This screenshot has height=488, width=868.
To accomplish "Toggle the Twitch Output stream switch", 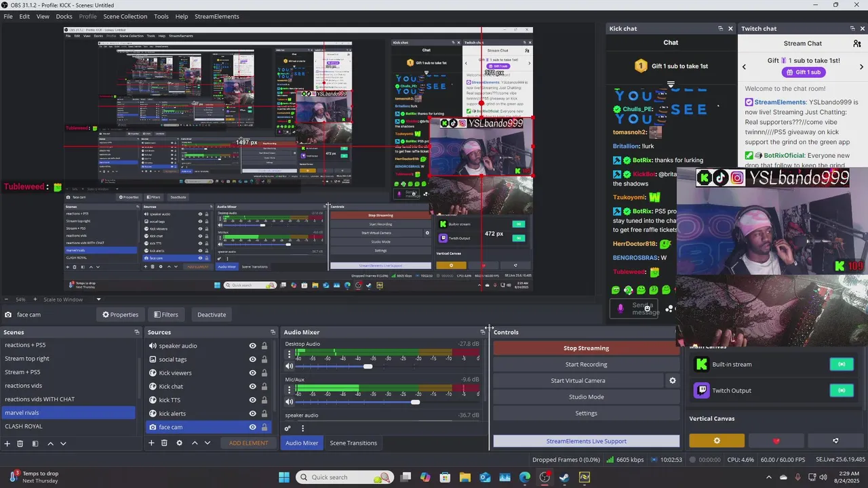I will (x=842, y=390).
